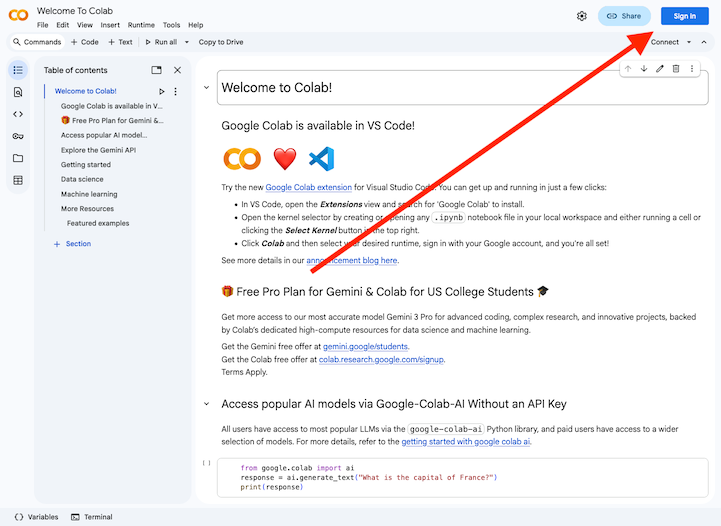721x526 pixels.
Task: Follow the Google Colab extension link
Action: (308, 187)
